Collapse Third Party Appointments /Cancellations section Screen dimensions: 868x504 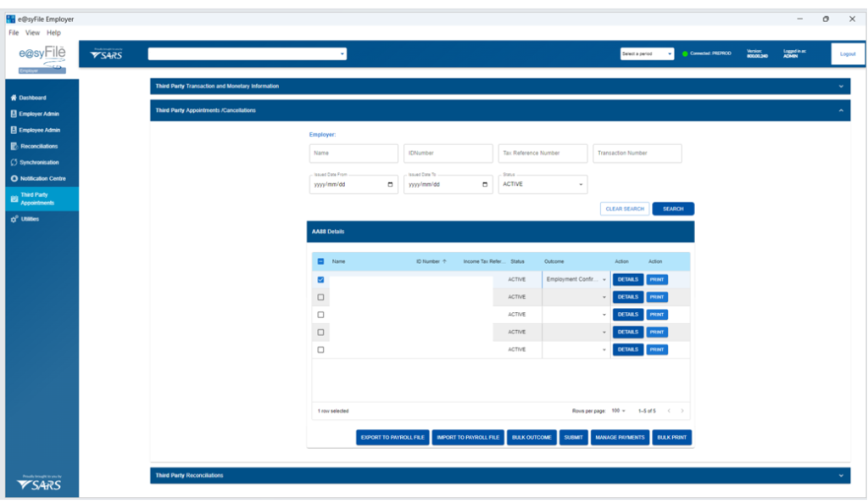point(500,110)
